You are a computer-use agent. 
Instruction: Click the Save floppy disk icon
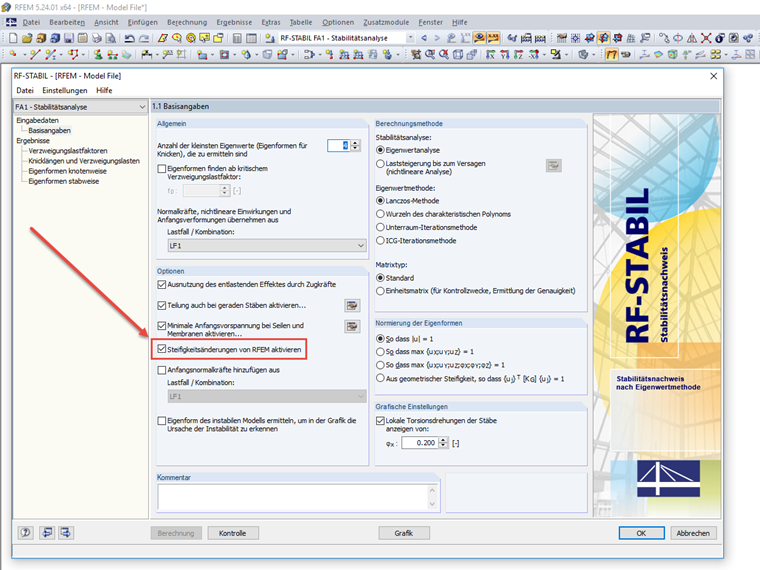[x=69, y=38]
